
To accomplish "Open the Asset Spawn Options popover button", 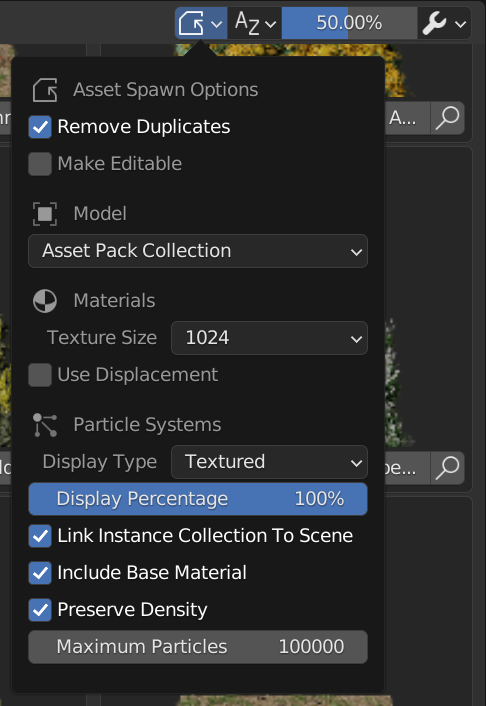I will 201,23.
